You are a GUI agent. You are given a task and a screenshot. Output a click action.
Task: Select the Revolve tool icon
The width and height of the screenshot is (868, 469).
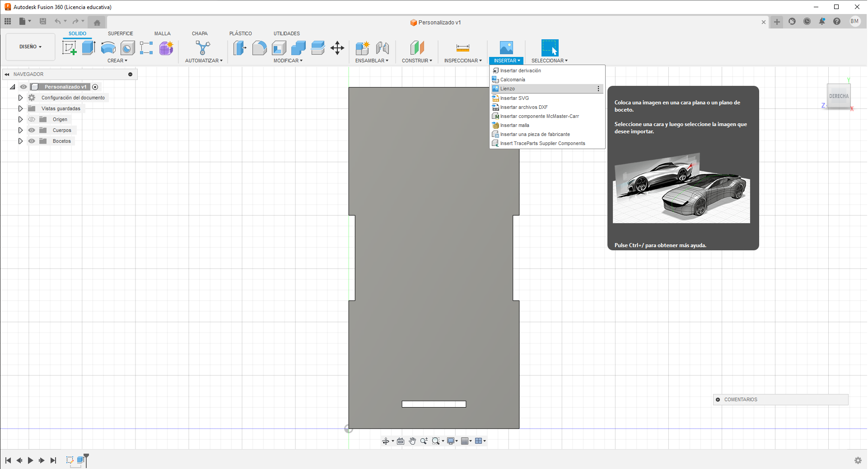108,48
